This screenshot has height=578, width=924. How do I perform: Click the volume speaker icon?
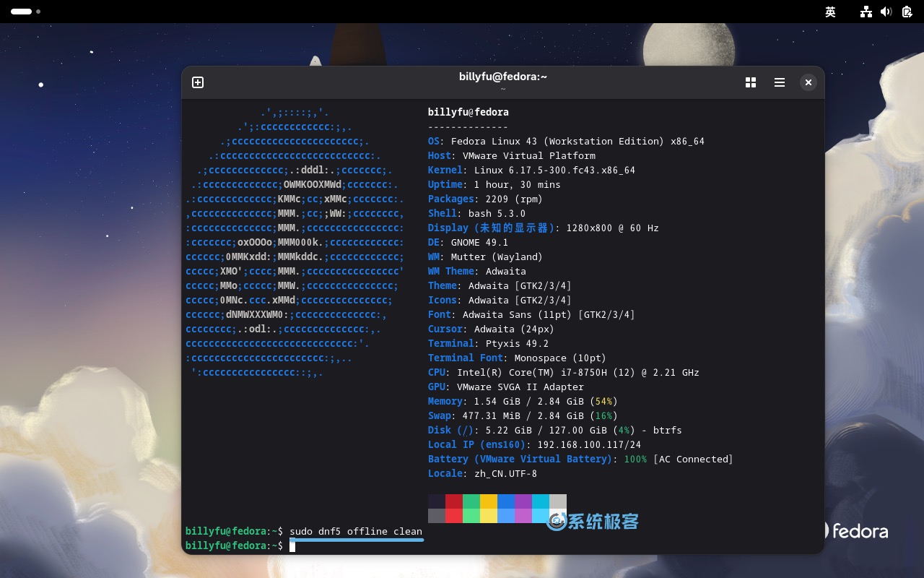coord(886,12)
